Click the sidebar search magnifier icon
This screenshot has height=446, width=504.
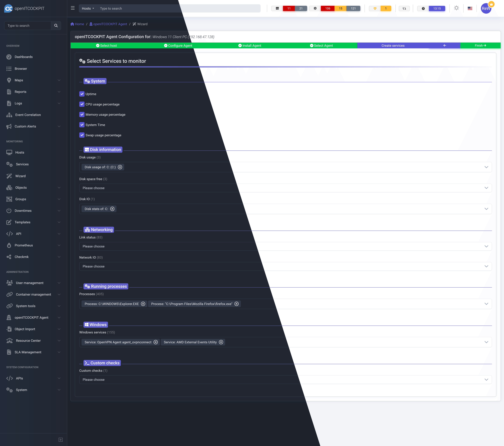coord(56,26)
